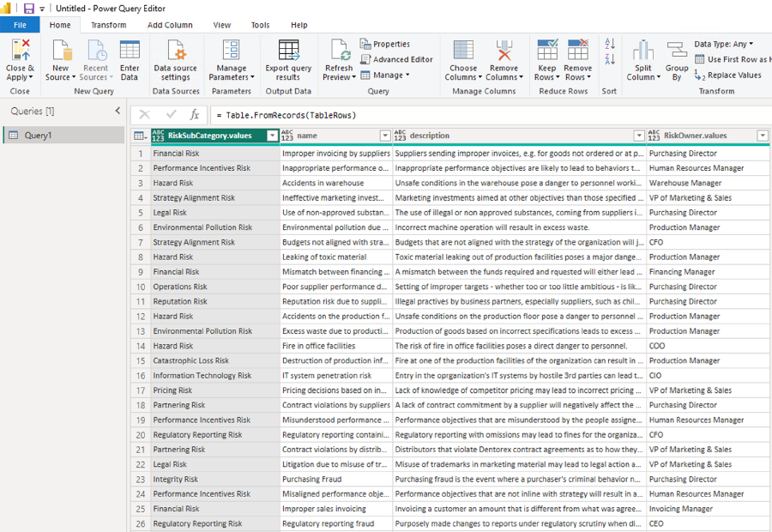The width and height of the screenshot is (772, 532).
Task: Sort descending with Z-A icon
Action: click(610, 59)
